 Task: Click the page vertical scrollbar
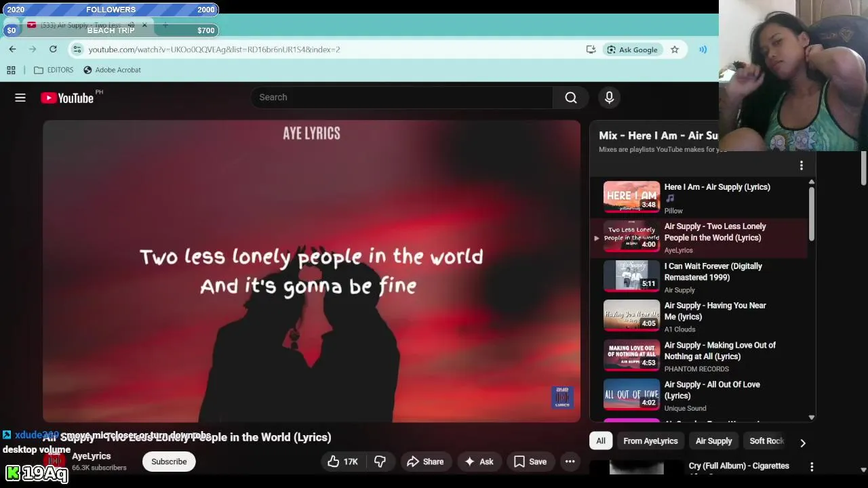[863, 168]
